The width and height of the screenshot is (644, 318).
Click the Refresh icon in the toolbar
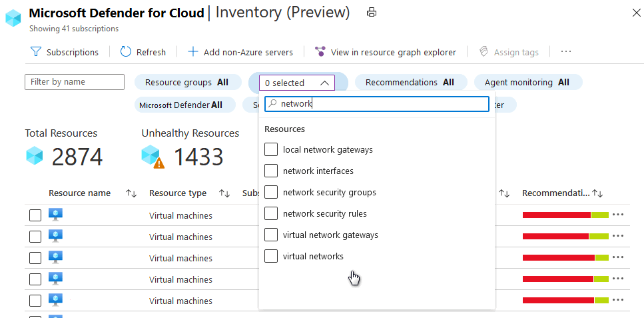tap(126, 52)
